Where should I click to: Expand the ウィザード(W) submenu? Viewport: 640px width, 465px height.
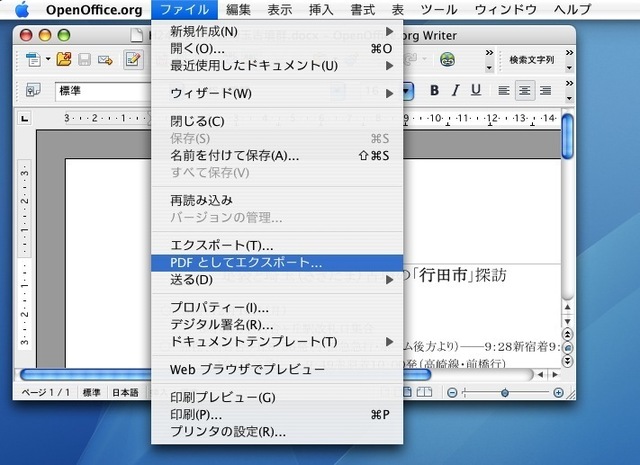(277, 93)
